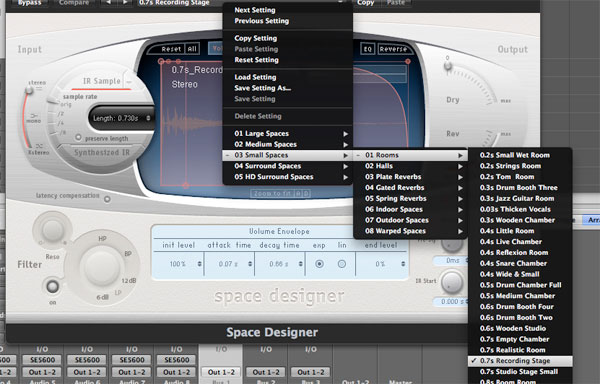Image resolution: width=600 pixels, height=384 pixels.
Task: Select 0.7s Studio Stage Small preset
Action: (x=520, y=372)
